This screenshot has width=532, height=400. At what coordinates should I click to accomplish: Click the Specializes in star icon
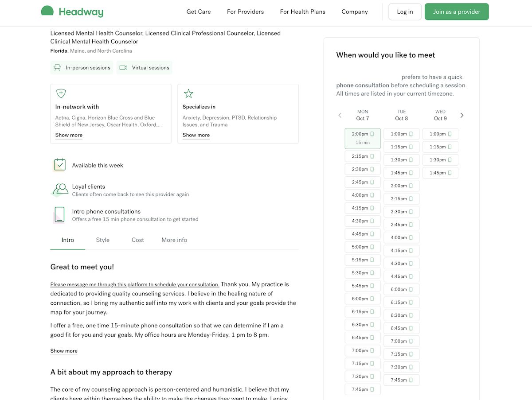click(188, 93)
